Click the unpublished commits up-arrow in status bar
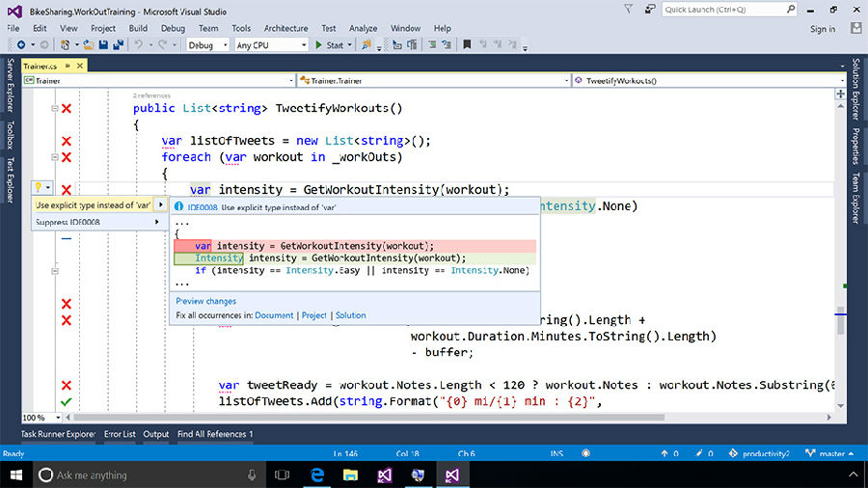 [665, 453]
